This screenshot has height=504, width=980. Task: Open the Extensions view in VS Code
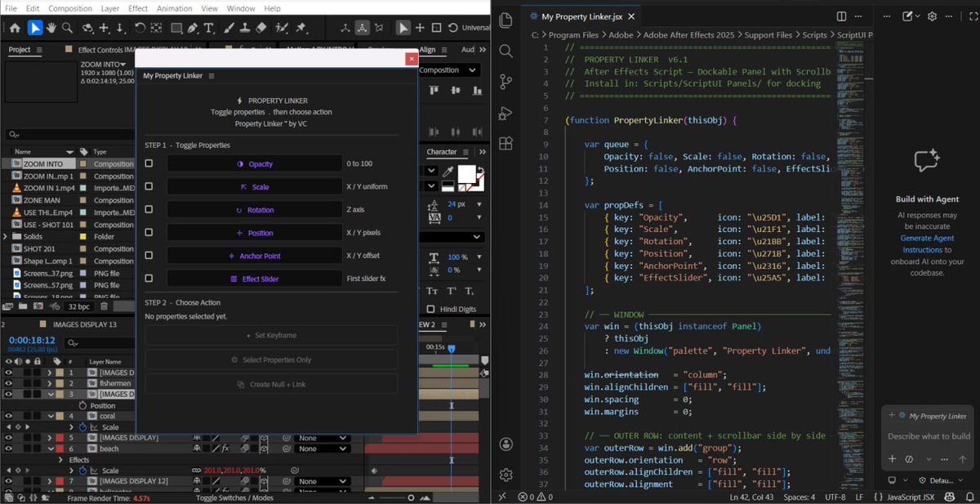click(x=506, y=143)
